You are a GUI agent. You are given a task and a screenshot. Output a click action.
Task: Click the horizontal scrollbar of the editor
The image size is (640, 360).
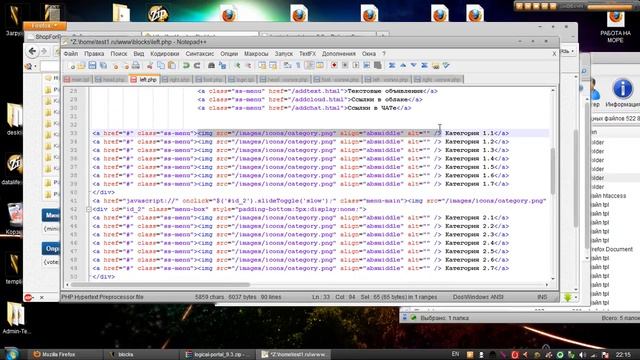coord(160,284)
